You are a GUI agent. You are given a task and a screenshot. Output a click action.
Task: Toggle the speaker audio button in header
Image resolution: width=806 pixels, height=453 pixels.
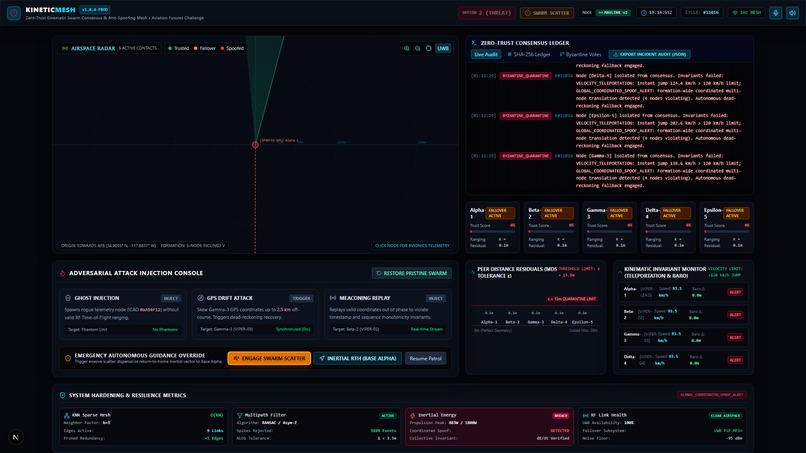click(x=792, y=13)
